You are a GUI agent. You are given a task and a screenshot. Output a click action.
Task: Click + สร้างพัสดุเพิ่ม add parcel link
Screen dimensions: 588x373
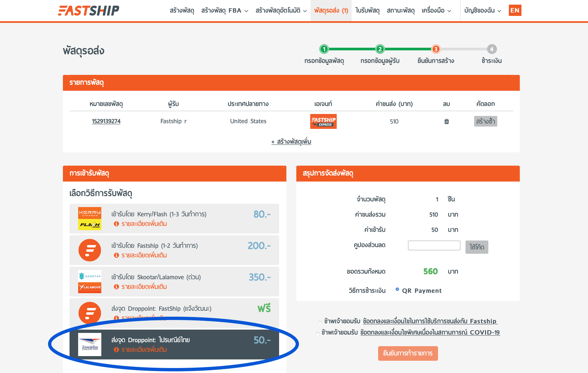pyautogui.click(x=291, y=142)
